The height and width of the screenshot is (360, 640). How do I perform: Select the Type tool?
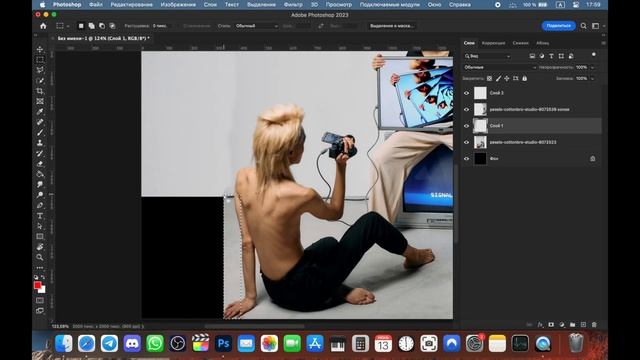(40, 216)
